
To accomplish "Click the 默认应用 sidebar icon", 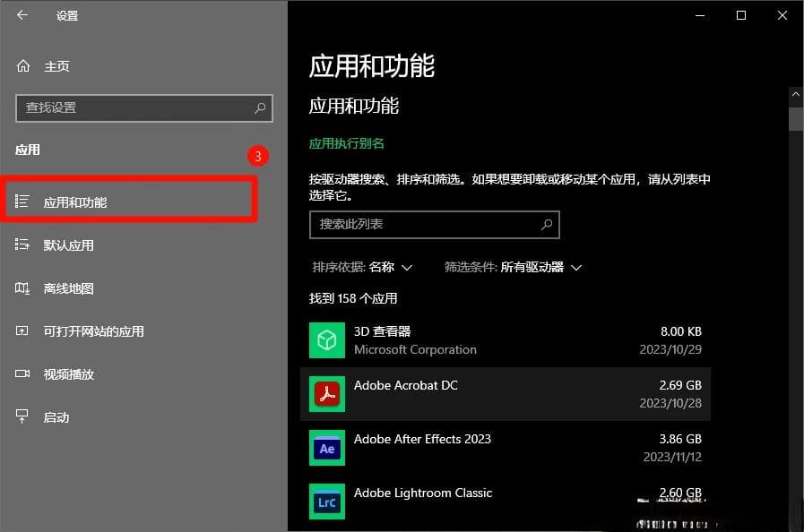I will pyautogui.click(x=22, y=245).
